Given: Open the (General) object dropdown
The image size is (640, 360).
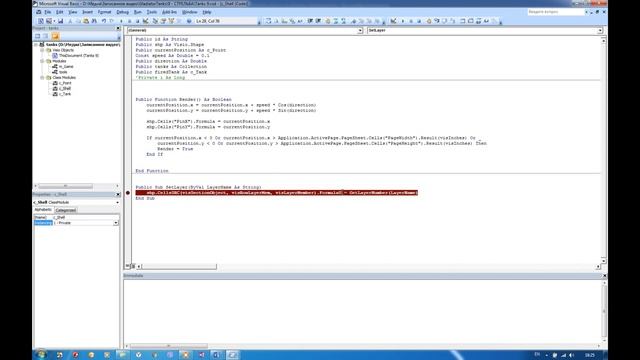Looking at the screenshot, I should pyautogui.click(x=360, y=30).
